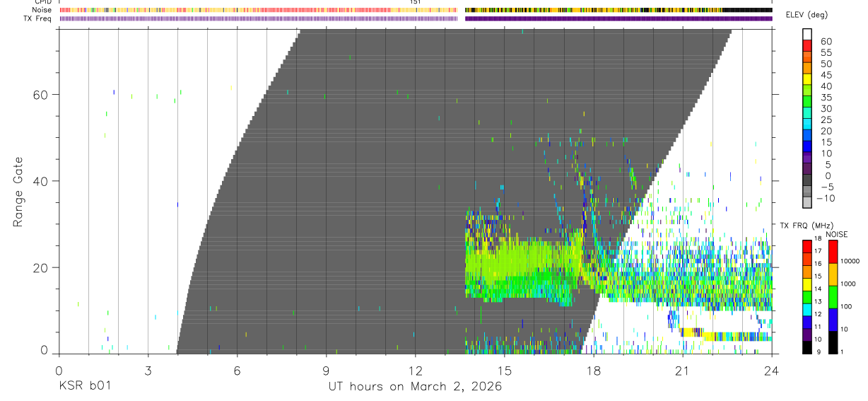The image size is (868, 401).
Task: Click the 'UT hours on March 2, 2026' axis title
Action: [x=415, y=387]
